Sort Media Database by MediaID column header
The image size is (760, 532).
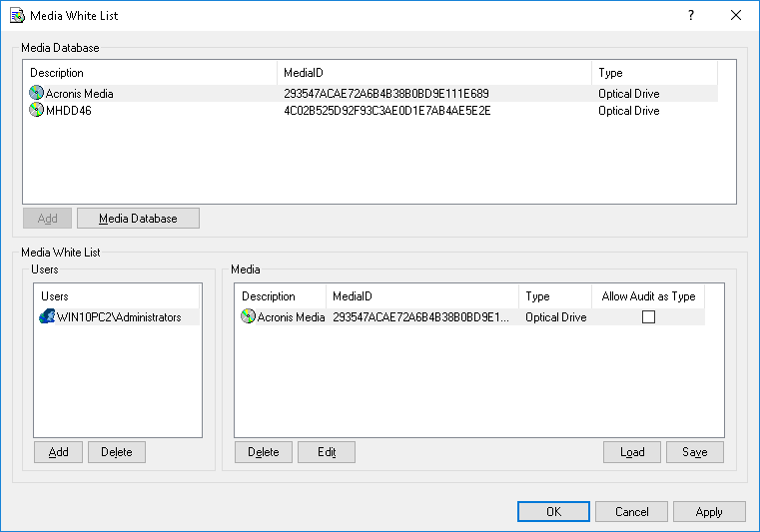coord(433,73)
